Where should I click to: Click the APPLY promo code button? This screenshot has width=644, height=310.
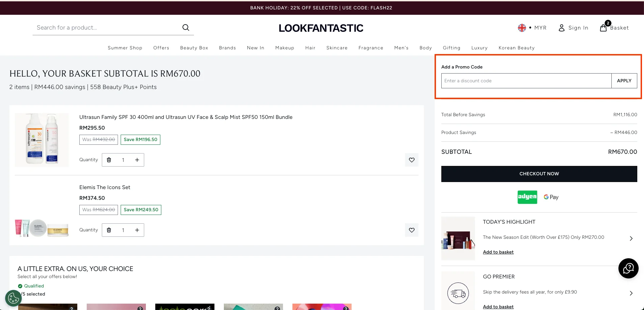[x=624, y=81]
